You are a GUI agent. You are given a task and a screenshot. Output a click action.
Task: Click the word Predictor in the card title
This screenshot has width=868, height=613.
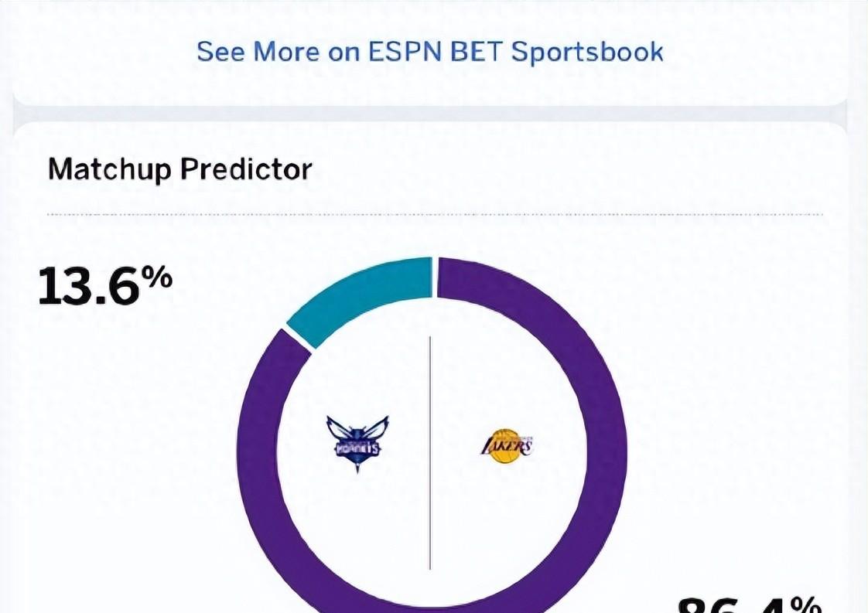(x=246, y=169)
